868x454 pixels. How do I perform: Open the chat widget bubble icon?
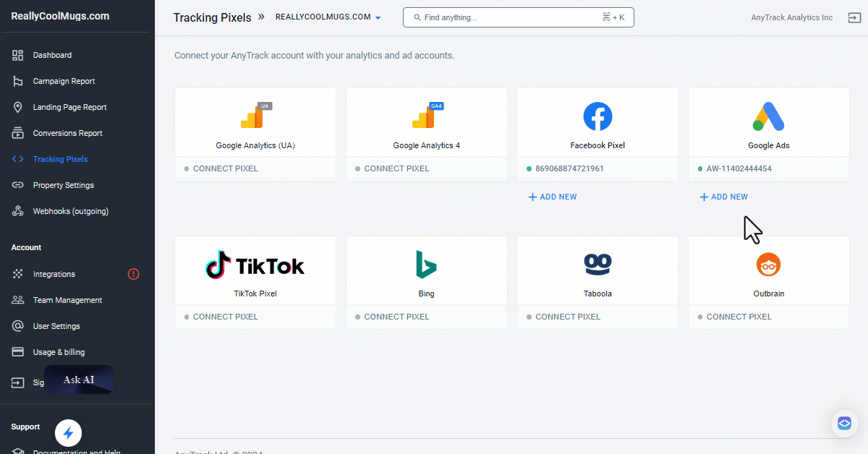(844, 423)
